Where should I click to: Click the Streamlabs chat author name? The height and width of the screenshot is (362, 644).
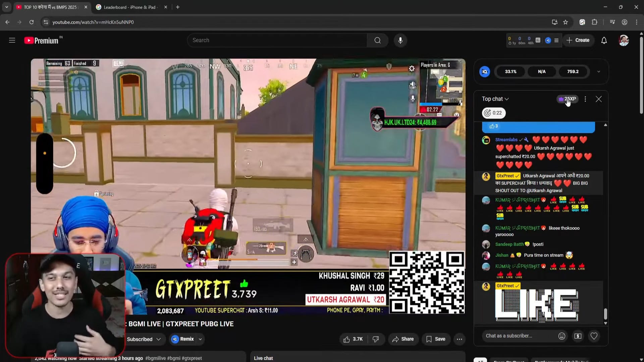506,140
